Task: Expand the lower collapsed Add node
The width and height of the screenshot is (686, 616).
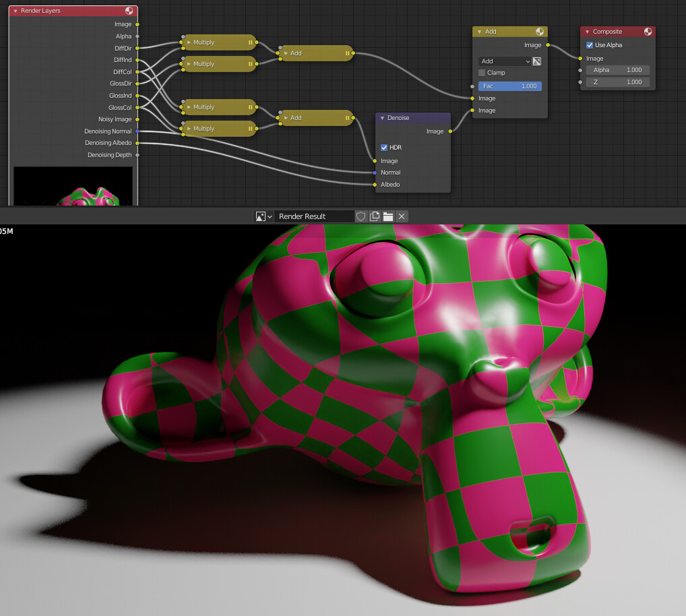Action: click(286, 118)
